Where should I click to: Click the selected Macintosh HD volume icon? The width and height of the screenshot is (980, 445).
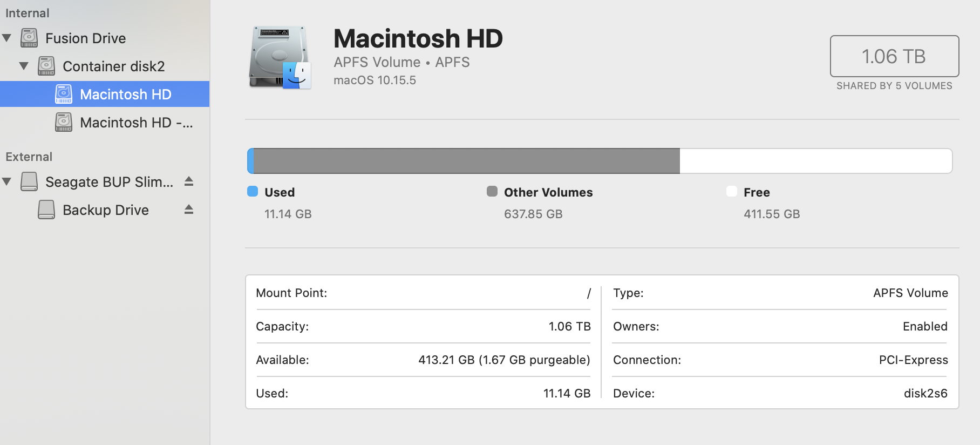64,94
